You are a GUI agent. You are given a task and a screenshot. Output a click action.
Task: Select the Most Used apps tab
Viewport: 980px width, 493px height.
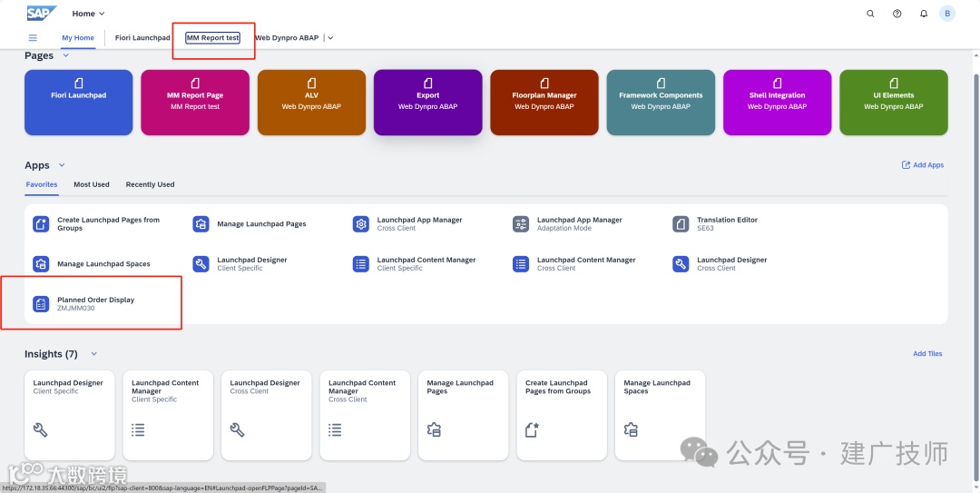point(92,184)
